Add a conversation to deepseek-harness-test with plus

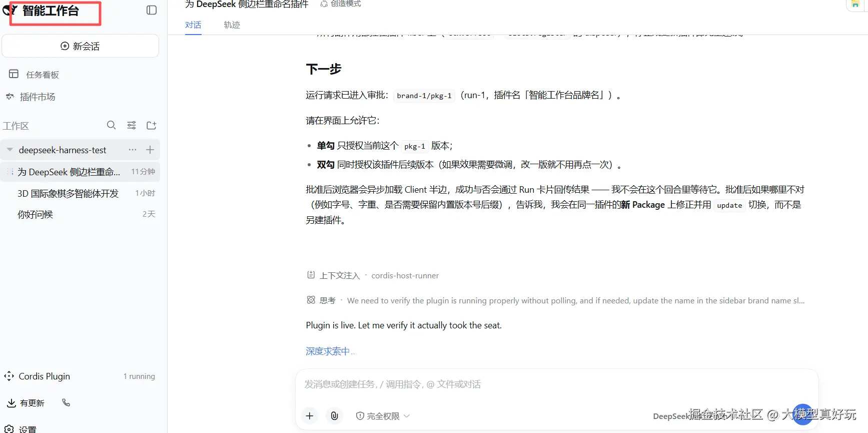click(150, 150)
